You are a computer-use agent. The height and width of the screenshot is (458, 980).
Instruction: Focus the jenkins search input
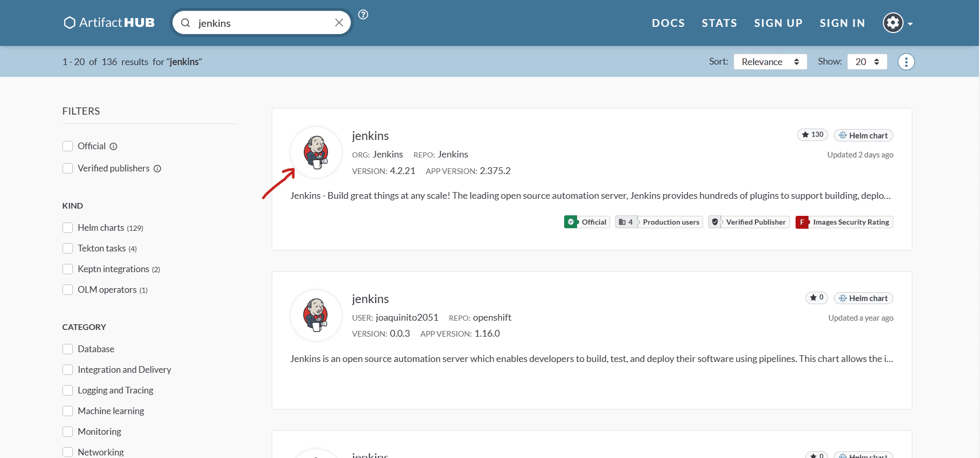pos(262,23)
